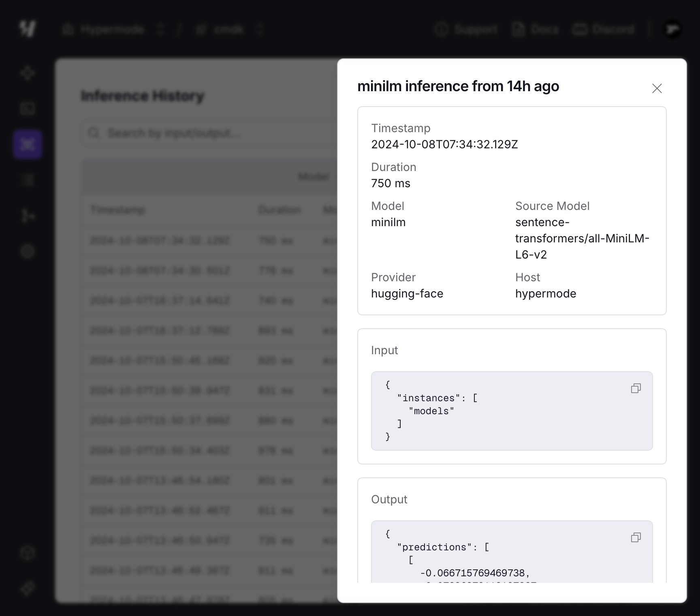This screenshot has height=616, width=700.
Task: Open the Docs link in header
Action: [x=535, y=30]
